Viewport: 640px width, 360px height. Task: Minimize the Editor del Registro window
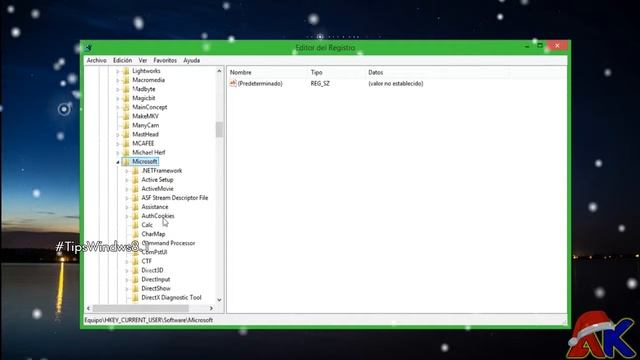point(527,46)
